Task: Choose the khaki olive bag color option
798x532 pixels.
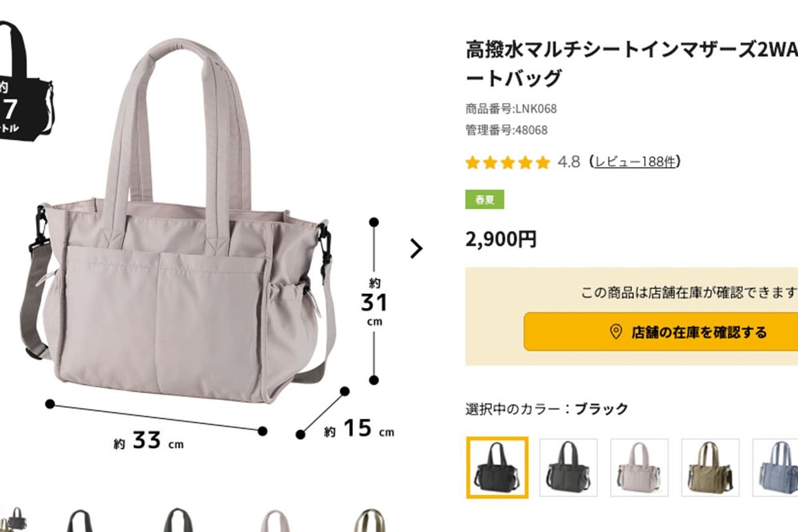Action: (x=710, y=468)
